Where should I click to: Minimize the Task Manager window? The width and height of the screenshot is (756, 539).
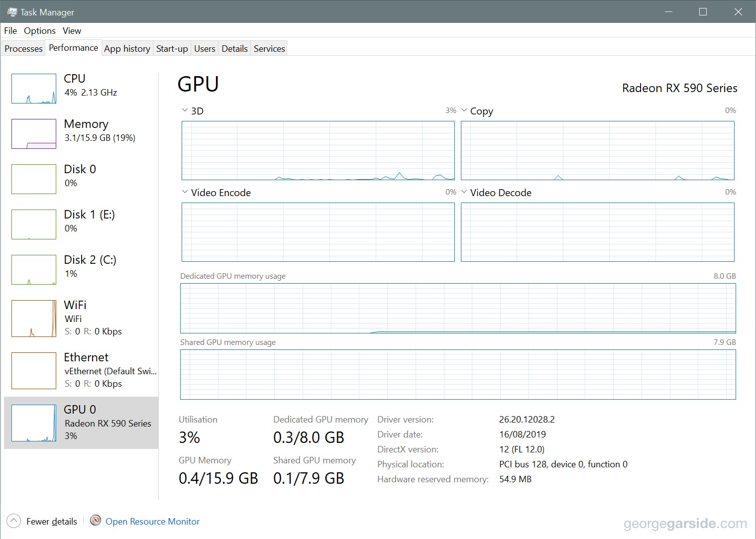point(668,11)
